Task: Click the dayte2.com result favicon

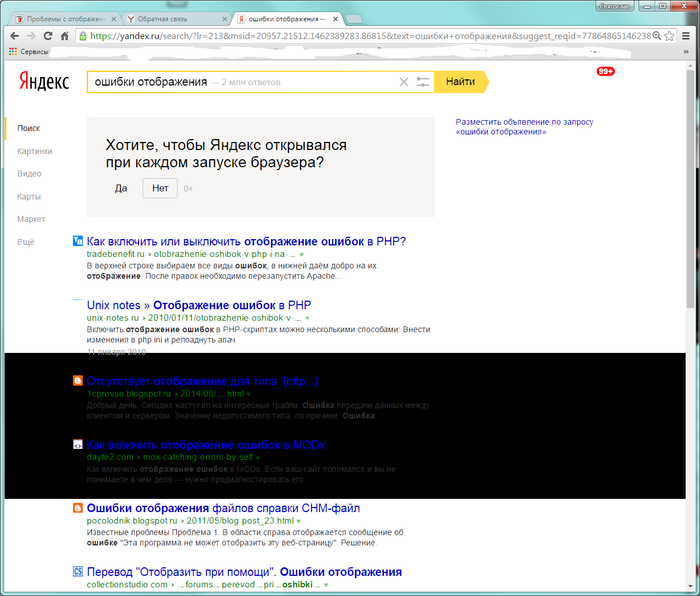Action: [78, 444]
